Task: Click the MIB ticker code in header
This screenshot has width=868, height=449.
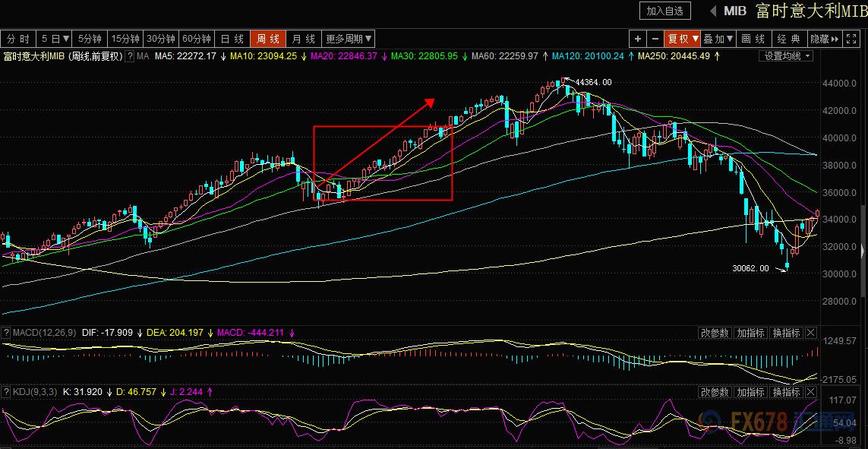Action: 734,11
